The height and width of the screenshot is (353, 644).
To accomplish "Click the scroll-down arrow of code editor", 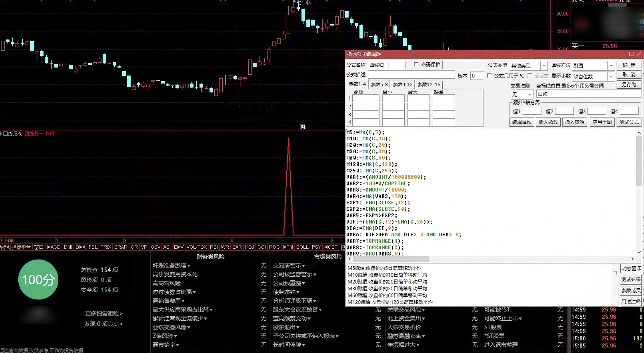I will coord(639,252).
